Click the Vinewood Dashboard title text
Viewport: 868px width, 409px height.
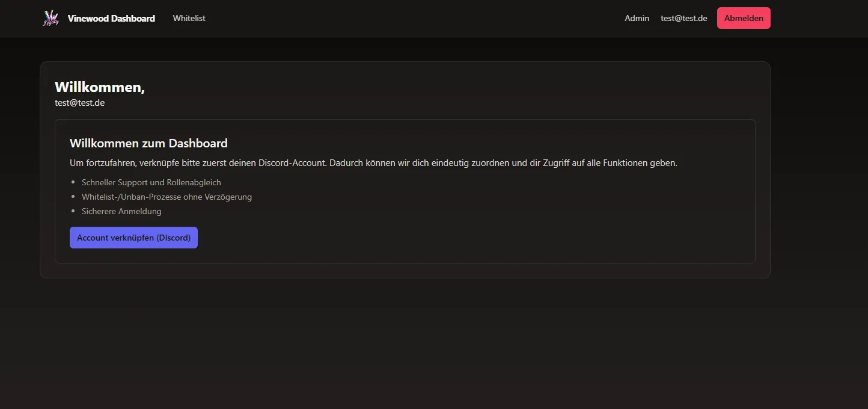pyautogui.click(x=111, y=19)
